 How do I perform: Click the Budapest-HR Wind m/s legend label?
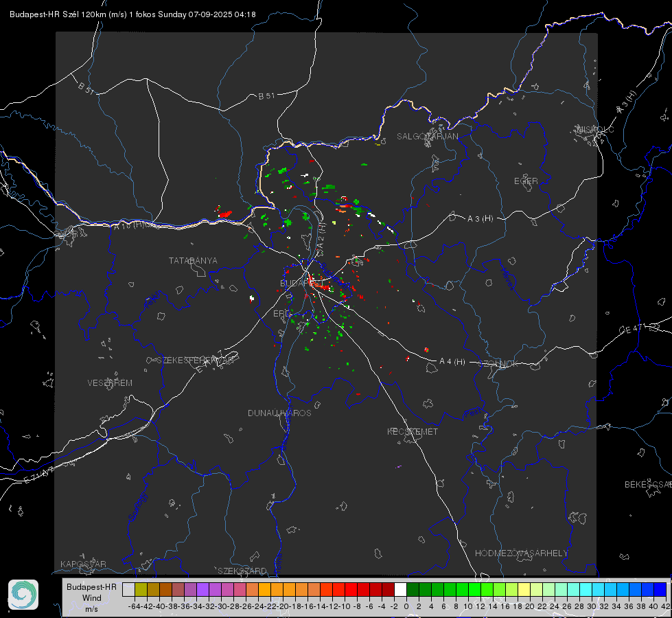click(91, 597)
